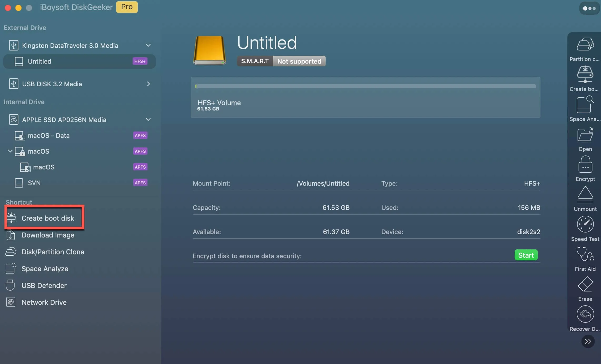This screenshot has width=601, height=364.
Task: Click the green Start encrypt button
Action: pos(526,255)
